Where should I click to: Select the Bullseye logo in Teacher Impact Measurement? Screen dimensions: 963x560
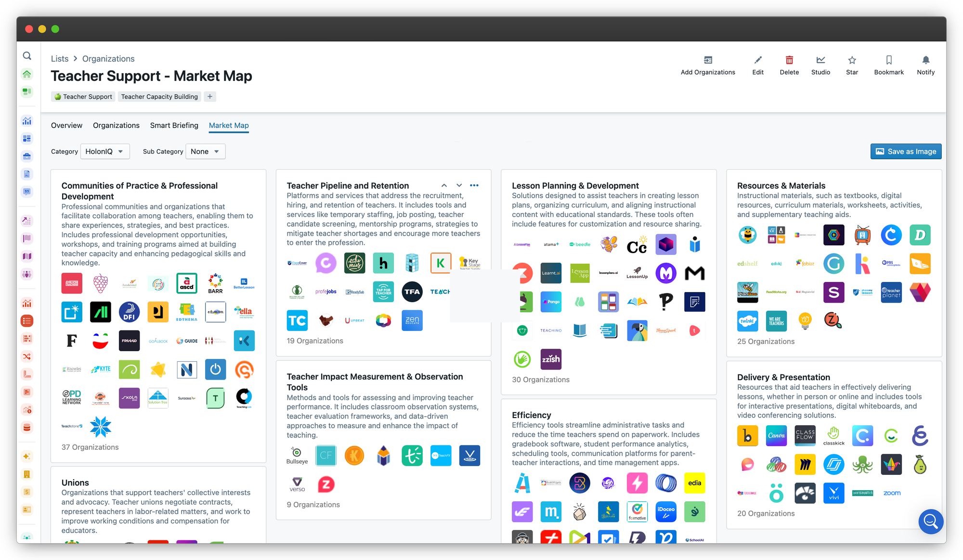pyautogui.click(x=297, y=455)
